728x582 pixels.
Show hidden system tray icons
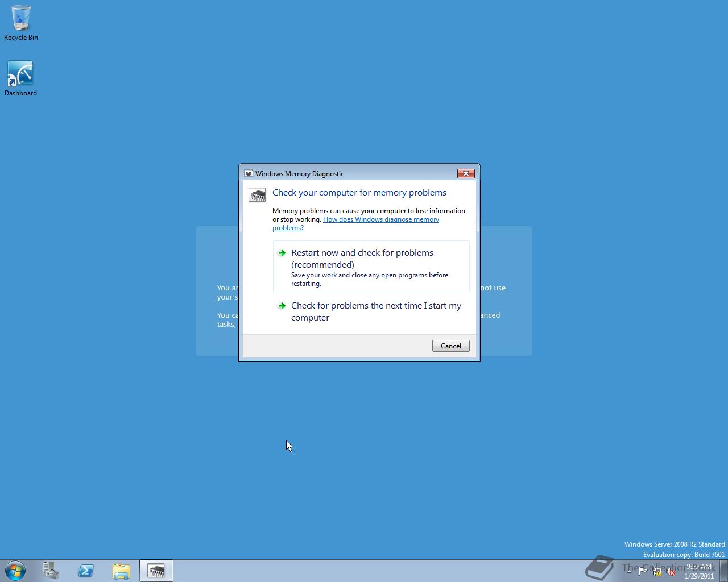click(x=629, y=571)
